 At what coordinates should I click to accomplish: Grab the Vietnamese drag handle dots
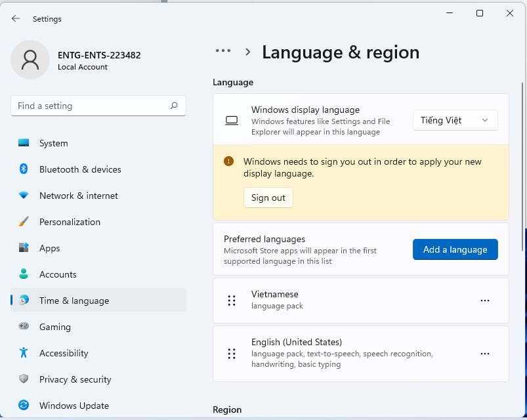(x=232, y=301)
